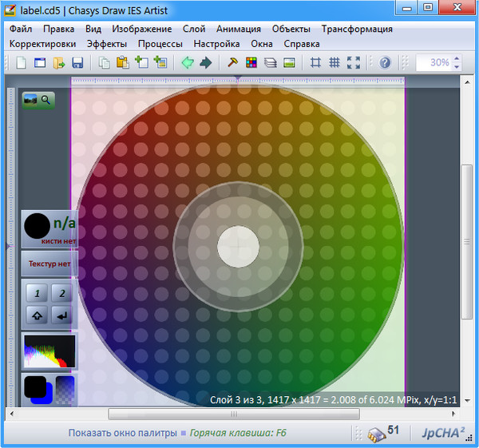479x448 pixels.
Task: Click the help question mark icon
Action: pyautogui.click(x=385, y=63)
